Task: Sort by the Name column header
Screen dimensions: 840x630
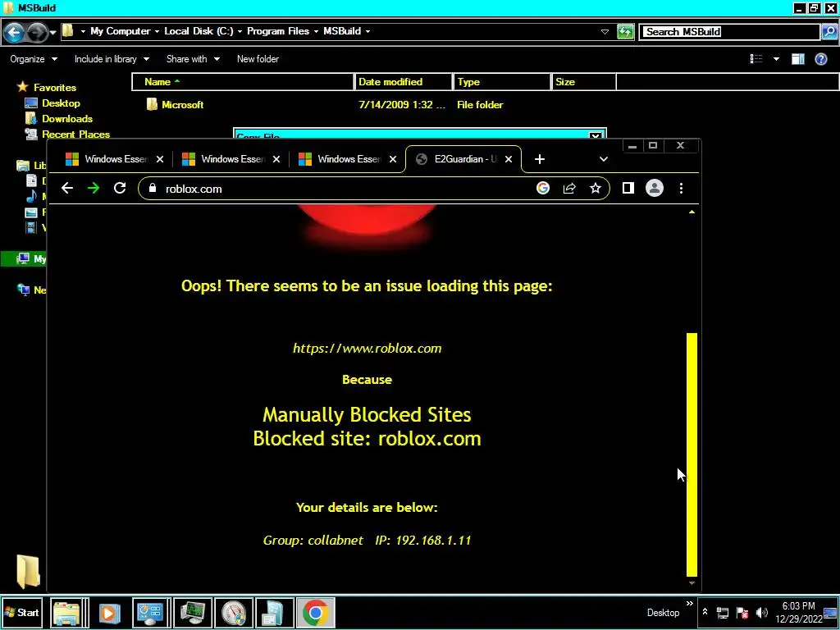Action: pos(243,82)
